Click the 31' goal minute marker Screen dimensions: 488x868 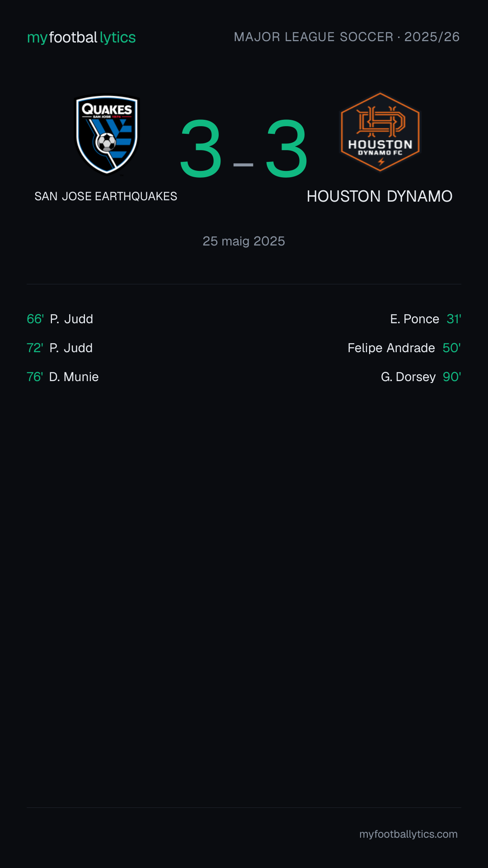pos(454,319)
